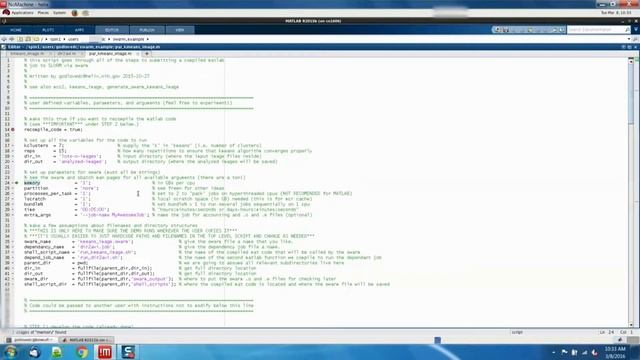Click 'recompile_code = true;' on line 14
The height and width of the screenshot is (360, 640).
point(53,129)
